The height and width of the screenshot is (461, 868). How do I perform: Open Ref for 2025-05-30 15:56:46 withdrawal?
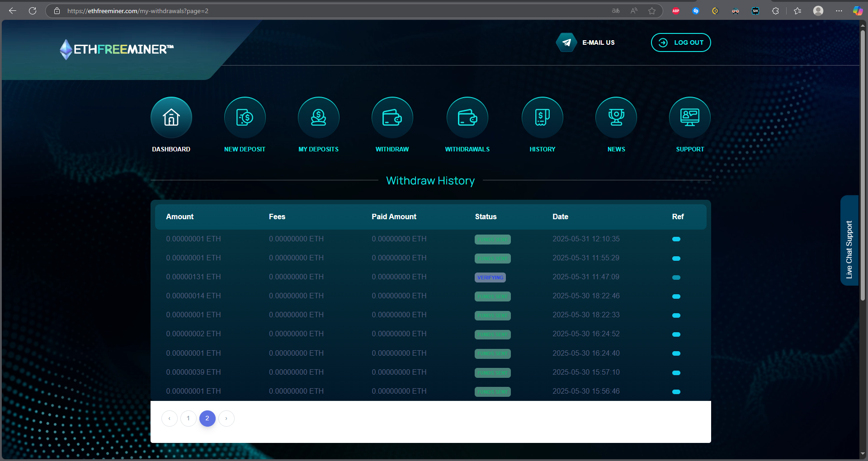coord(676,392)
